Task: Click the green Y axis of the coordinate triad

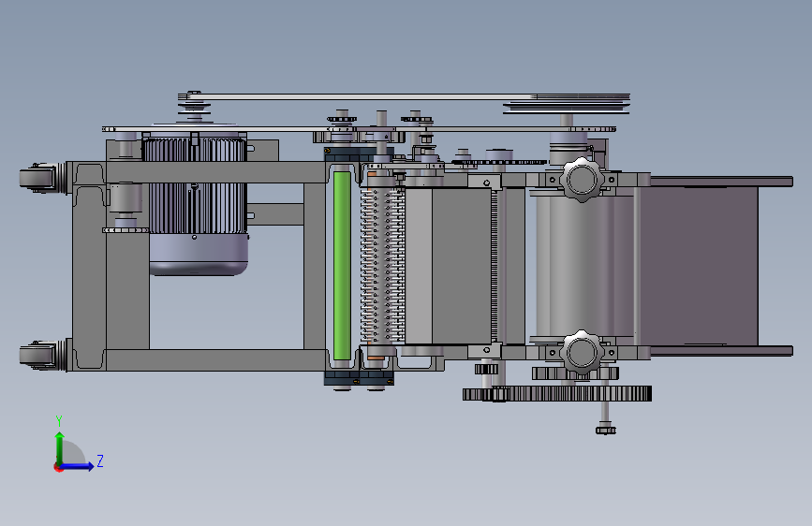Action: click(x=60, y=447)
